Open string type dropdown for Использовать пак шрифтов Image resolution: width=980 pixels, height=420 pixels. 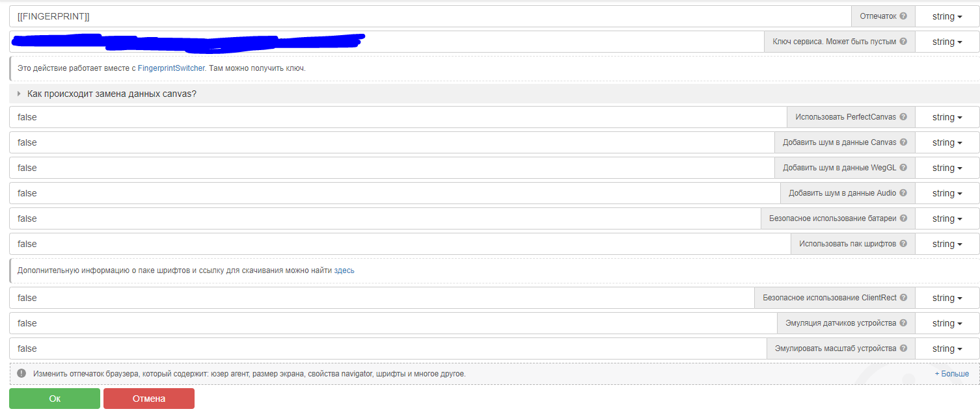(x=947, y=244)
